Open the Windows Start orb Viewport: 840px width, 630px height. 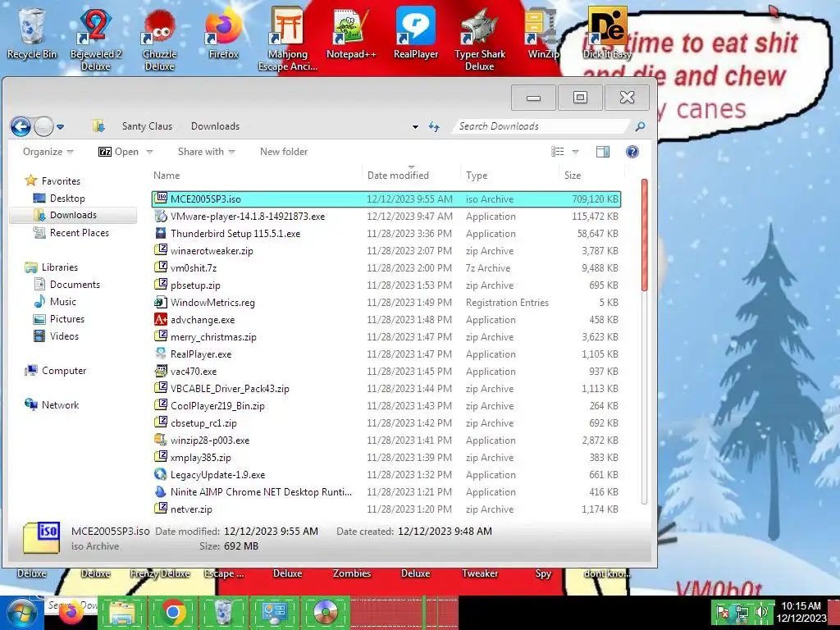tap(22, 613)
